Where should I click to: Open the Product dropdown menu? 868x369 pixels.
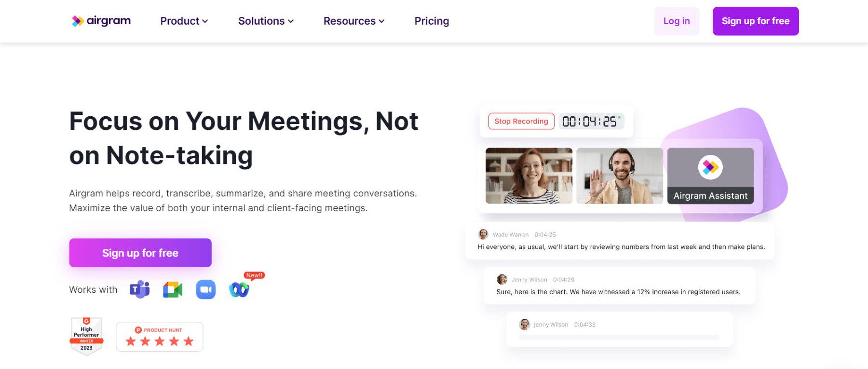tap(184, 21)
